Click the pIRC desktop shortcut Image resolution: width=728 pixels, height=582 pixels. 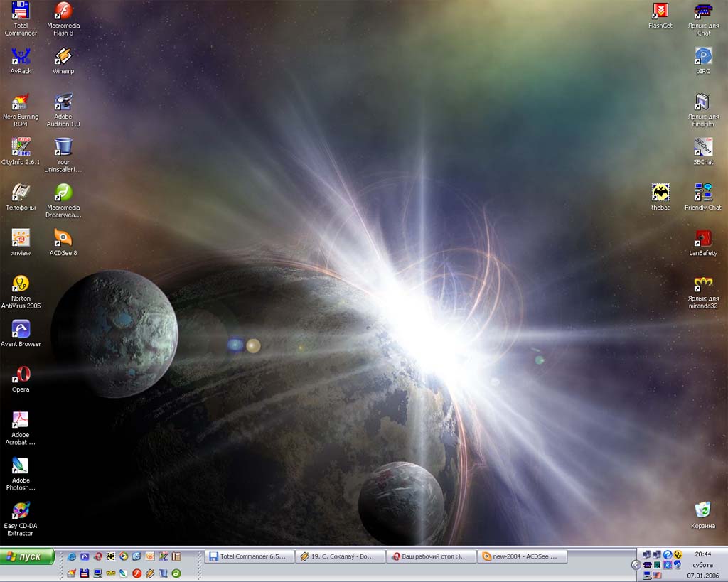pos(703,60)
